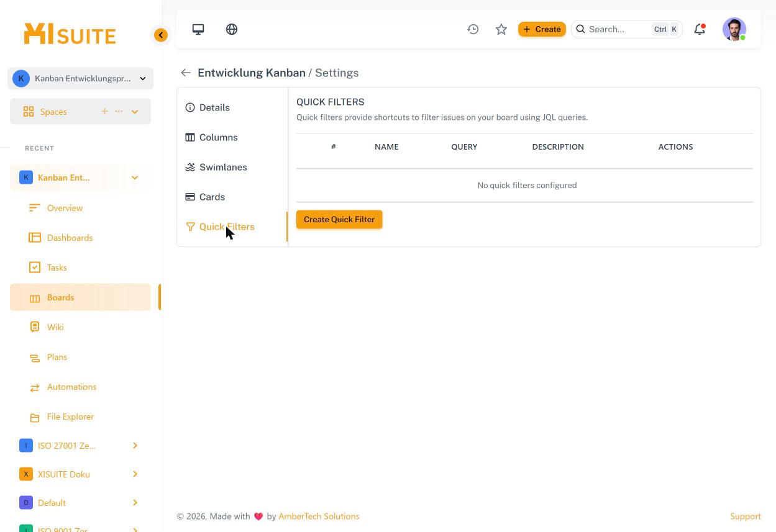Image resolution: width=776 pixels, height=532 pixels.
Task: Expand the Default project
Action: (x=135, y=503)
